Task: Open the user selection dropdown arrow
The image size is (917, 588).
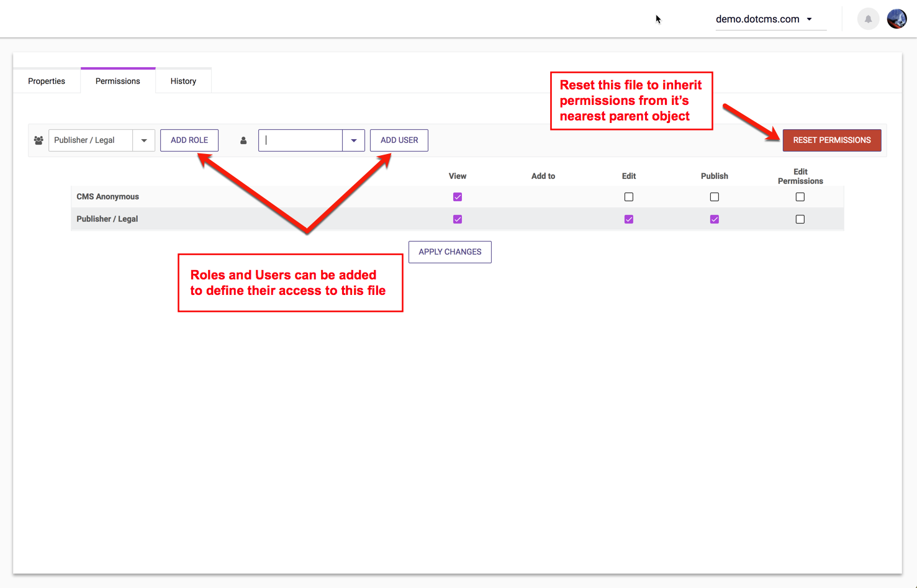Action: (353, 140)
